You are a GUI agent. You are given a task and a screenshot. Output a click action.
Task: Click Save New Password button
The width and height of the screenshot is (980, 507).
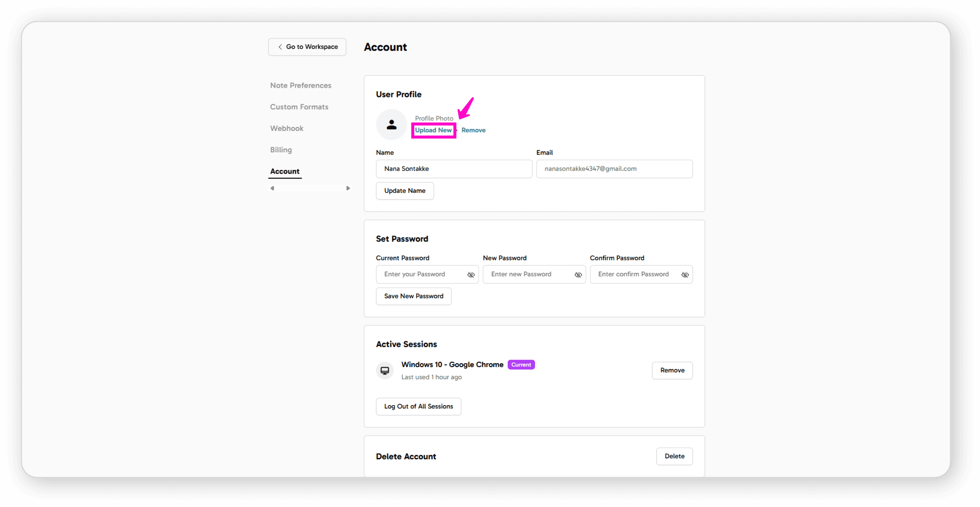click(x=414, y=296)
